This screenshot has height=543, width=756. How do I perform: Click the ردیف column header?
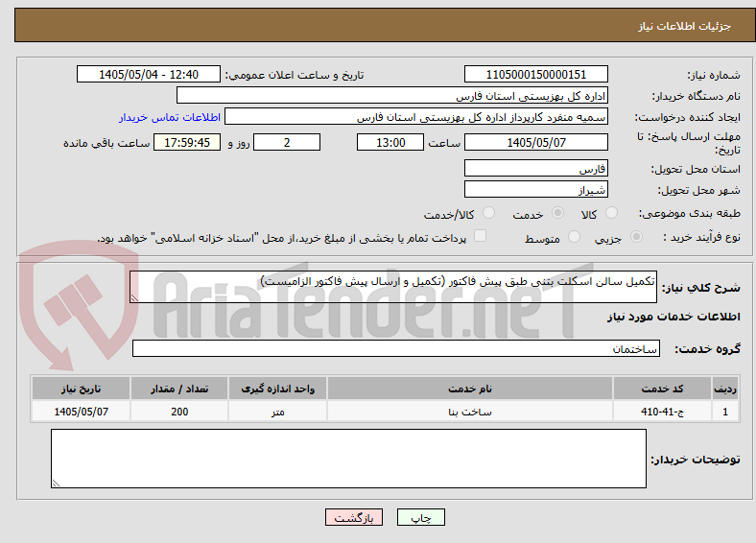[x=725, y=389]
